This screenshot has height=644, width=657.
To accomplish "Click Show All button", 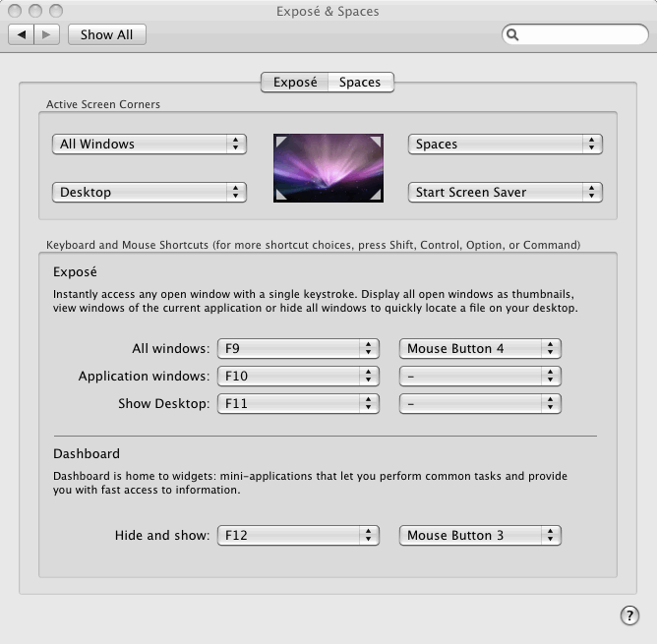I will pos(106,34).
